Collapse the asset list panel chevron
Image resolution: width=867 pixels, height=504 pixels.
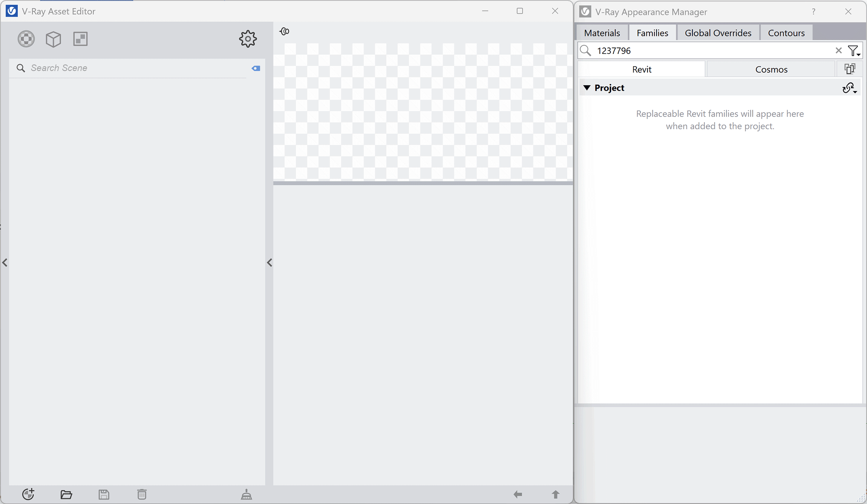tap(270, 263)
